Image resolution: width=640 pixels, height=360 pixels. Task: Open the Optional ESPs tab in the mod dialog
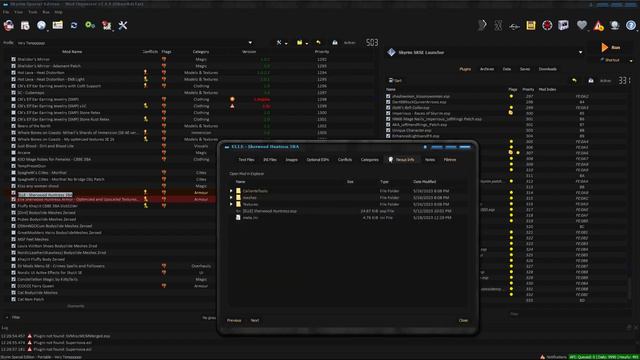click(318, 160)
